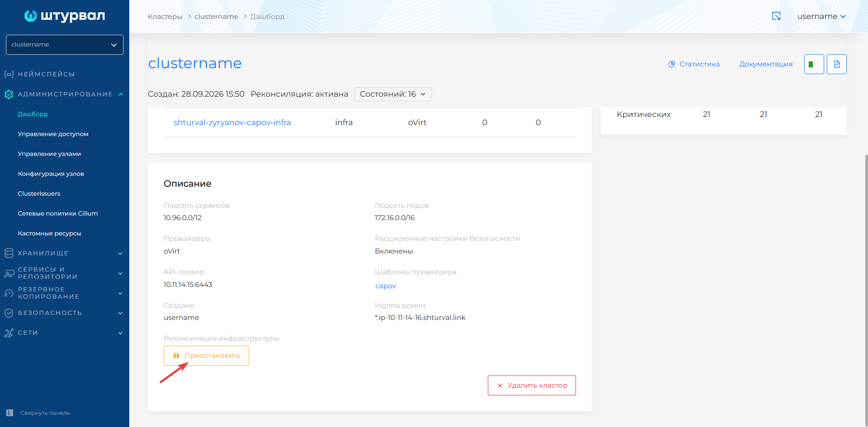Collapse the Администрирование section chevron
Viewport: 868px width, 427px height.
[x=121, y=94]
